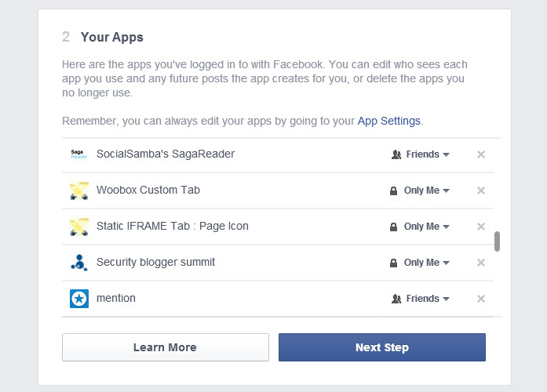This screenshot has height=392, width=547.
Task: Click the Security blogger summit app icon
Action: 79,263
